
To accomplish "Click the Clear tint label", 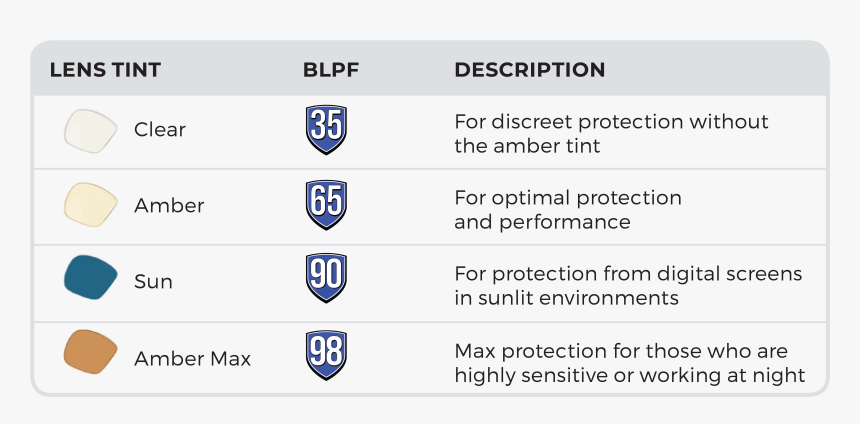I will (160, 130).
